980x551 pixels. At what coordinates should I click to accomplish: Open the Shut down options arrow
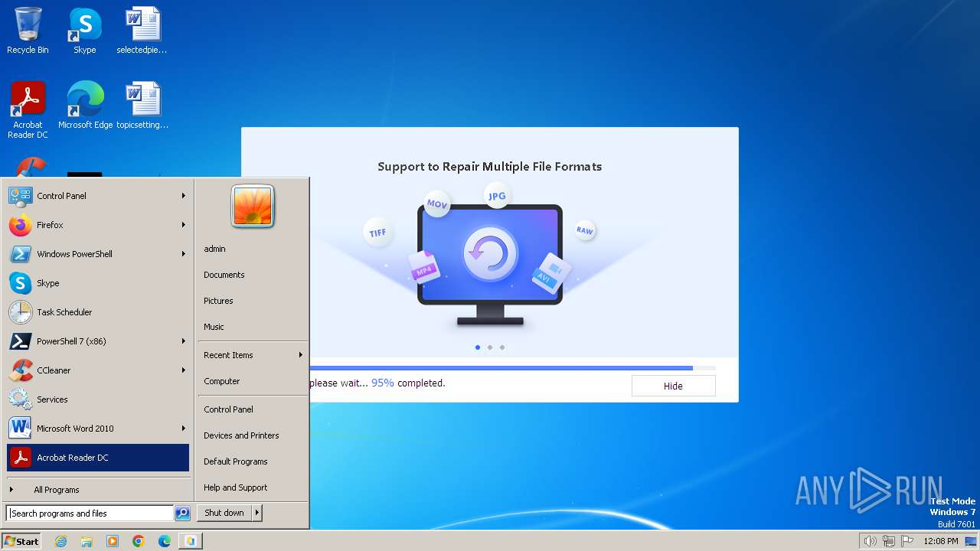click(257, 513)
